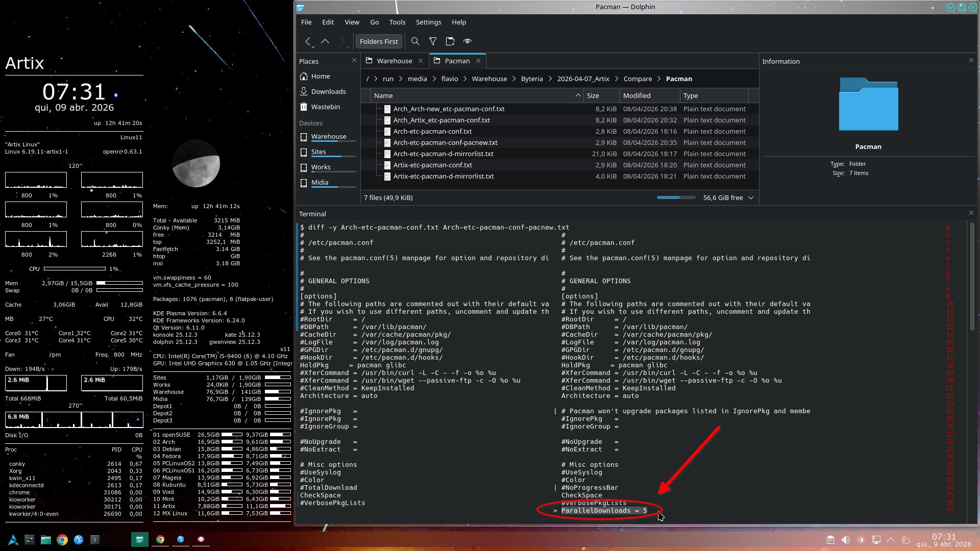Adjust the status bar zoom slider
Screen dimensions: 980x551
(x=676, y=197)
